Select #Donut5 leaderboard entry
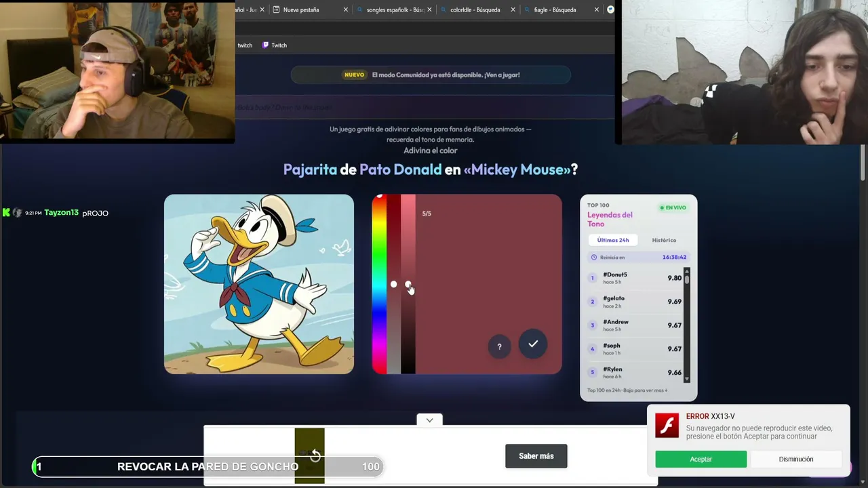868x488 pixels. point(635,278)
